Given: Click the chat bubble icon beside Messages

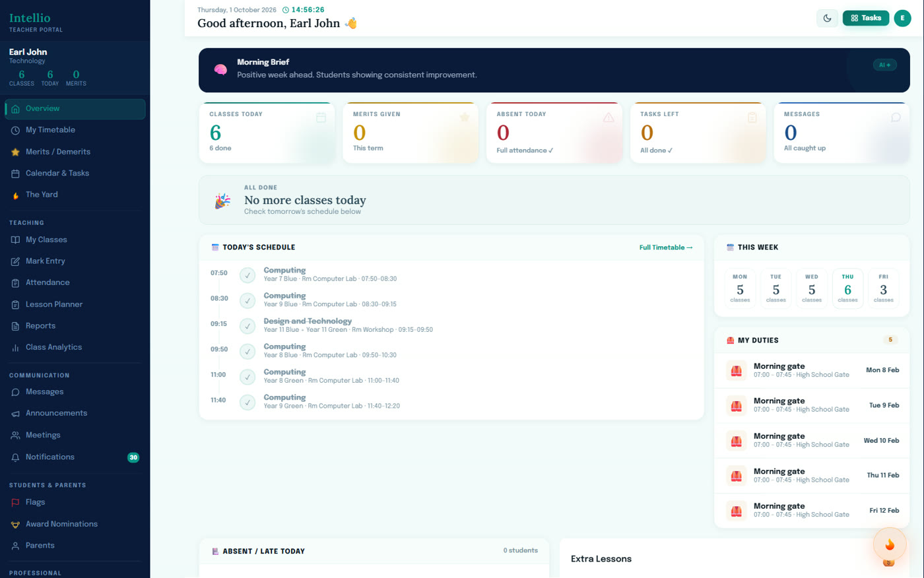Looking at the screenshot, I should (x=15, y=392).
